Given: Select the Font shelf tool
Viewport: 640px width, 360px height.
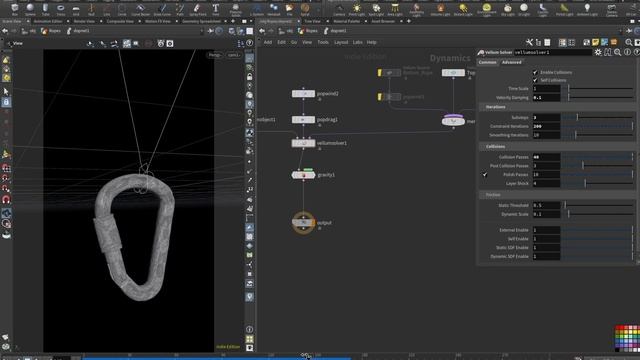Looking at the screenshot, I should 216,9.
